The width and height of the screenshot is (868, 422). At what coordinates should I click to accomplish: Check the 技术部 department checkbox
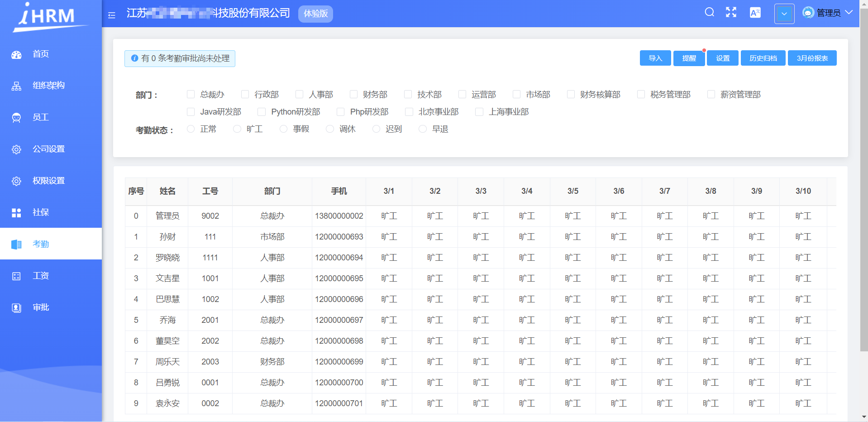click(x=408, y=94)
